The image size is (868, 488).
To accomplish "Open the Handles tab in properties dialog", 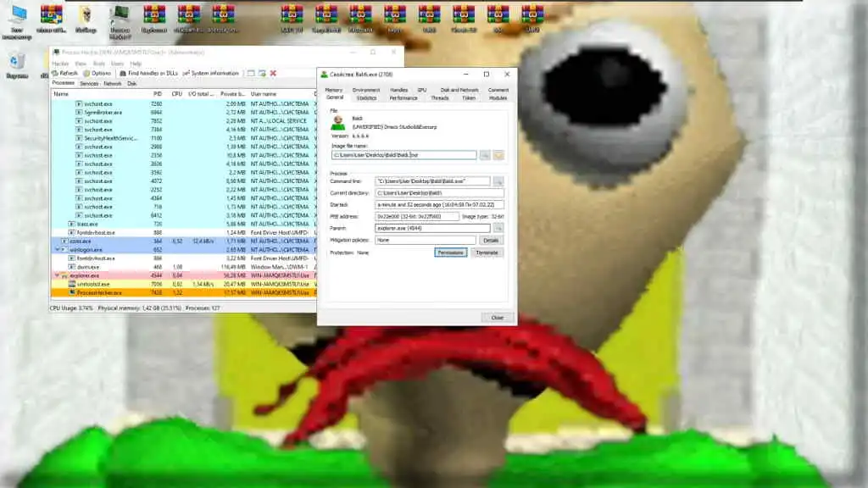I will (398, 90).
